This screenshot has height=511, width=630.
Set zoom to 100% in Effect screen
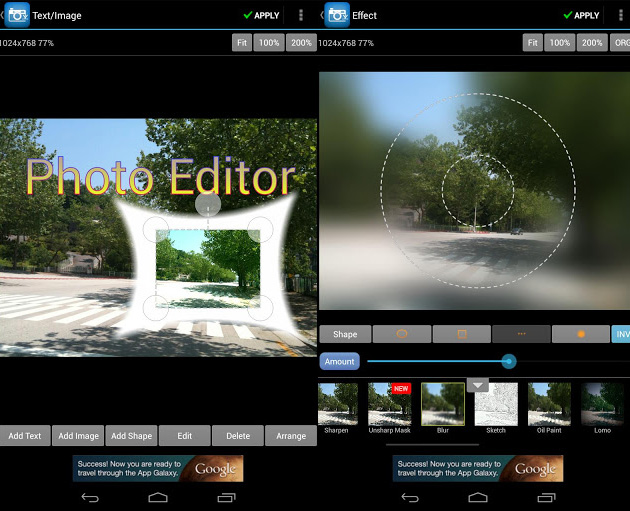tap(560, 43)
